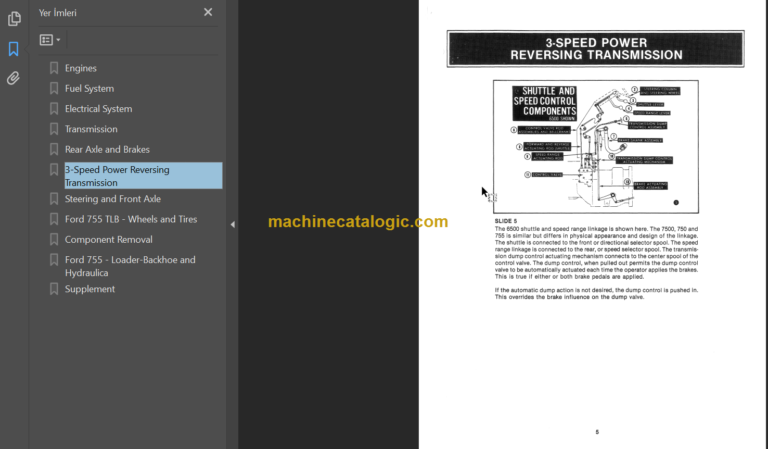Go to Electrical System bookmark
The image size is (768, 449).
(98, 109)
